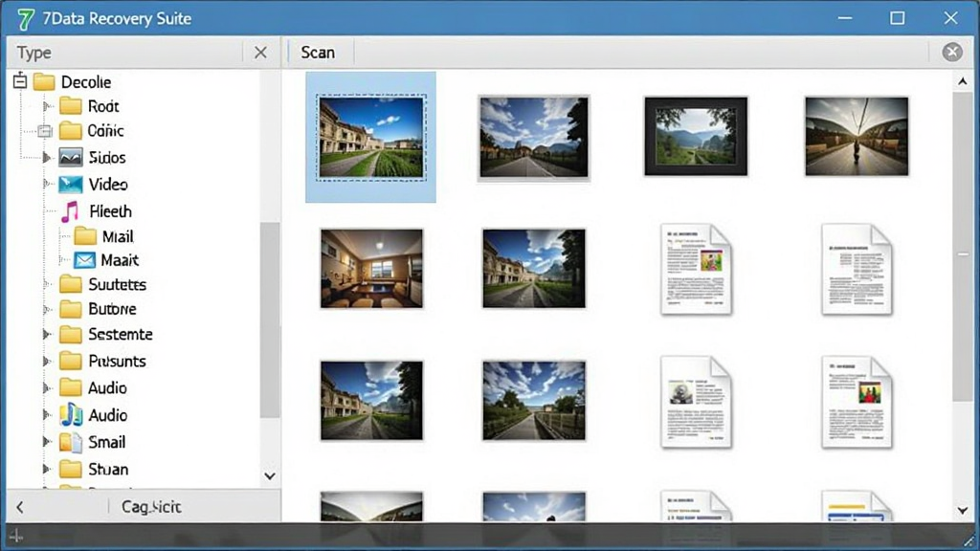Select the Decolie folder icon
980x551 pixels.
click(44, 82)
